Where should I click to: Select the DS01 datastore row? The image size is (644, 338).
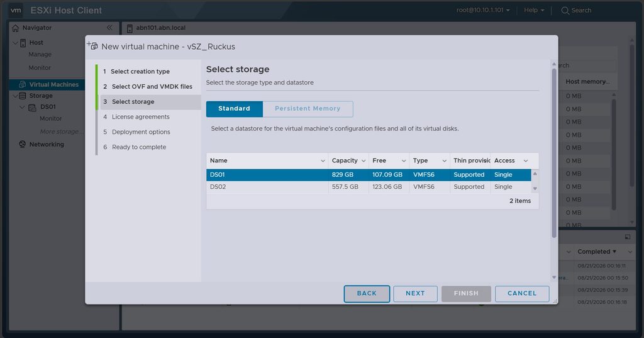(x=369, y=175)
